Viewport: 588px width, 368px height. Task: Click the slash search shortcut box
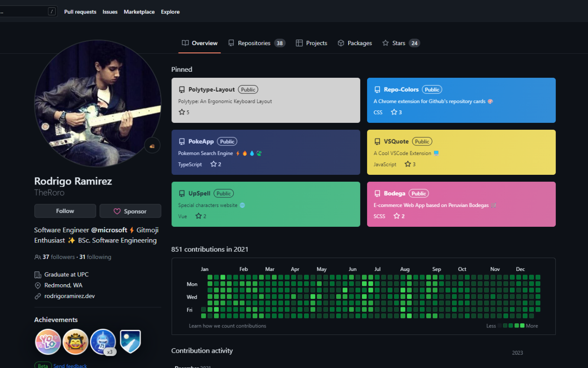pos(52,11)
